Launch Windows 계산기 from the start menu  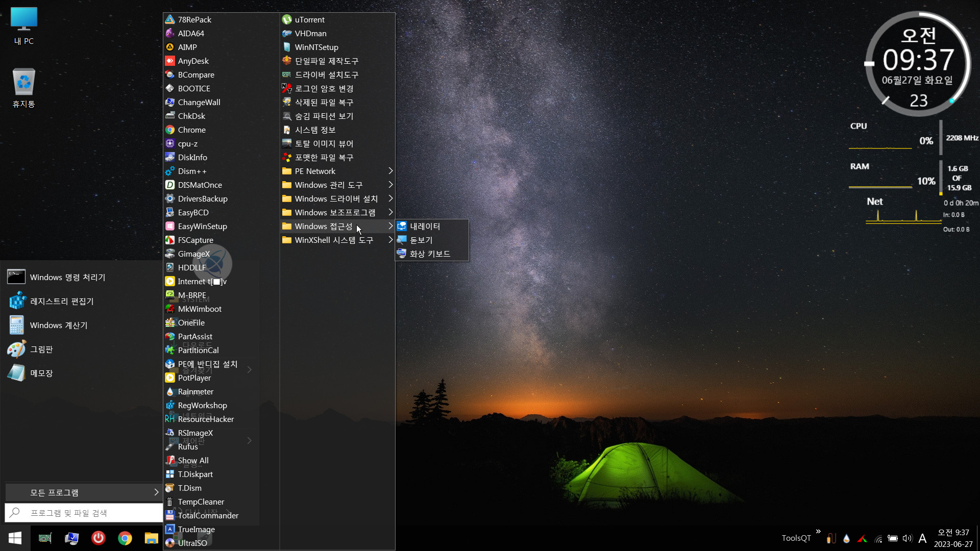click(x=82, y=325)
